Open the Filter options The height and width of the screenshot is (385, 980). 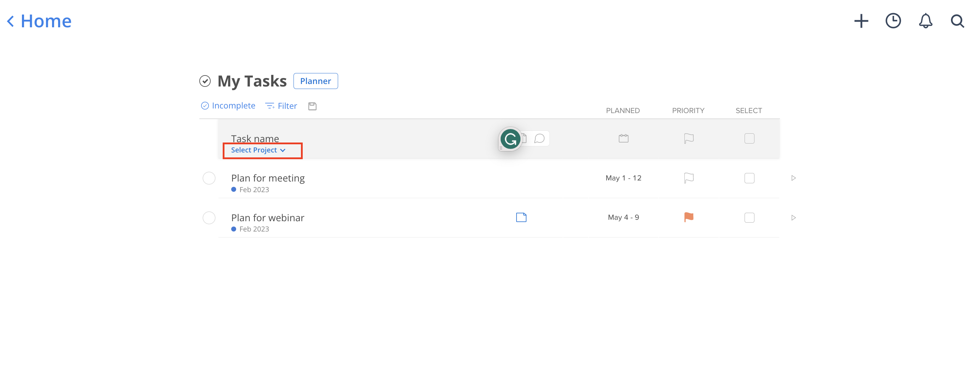(x=281, y=106)
